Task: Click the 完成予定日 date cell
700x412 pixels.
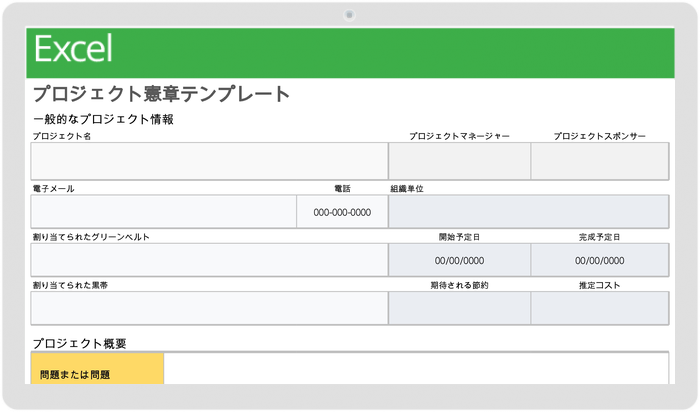Action: [600, 260]
